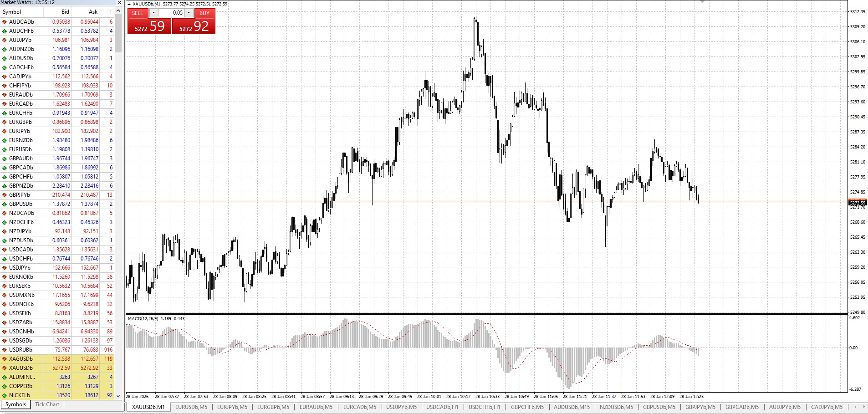Click the green up-arrow next to AUDCHFb
Viewport: 868px width, 414px height.
click(x=5, y=31)
